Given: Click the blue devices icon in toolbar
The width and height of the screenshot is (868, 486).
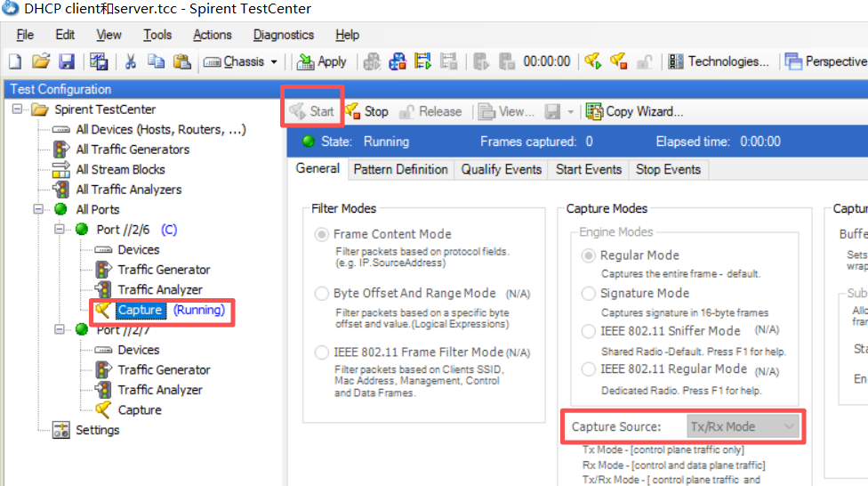Looking at the screenshot, I should [398, 61].
